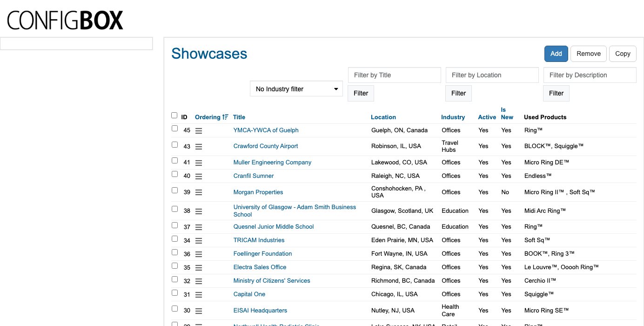Toggle the select-all checkbox in table header
This screenshot has height=326, width=644.
[174, 115]
